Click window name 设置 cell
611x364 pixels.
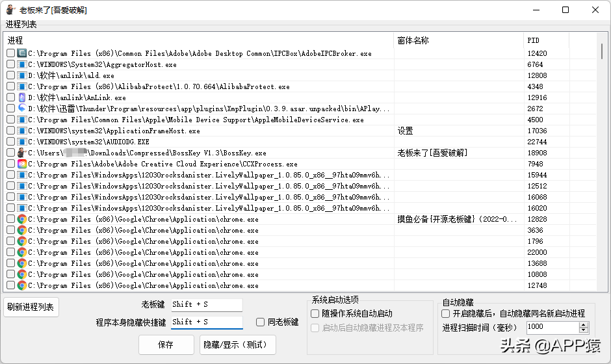click(405, 131)
